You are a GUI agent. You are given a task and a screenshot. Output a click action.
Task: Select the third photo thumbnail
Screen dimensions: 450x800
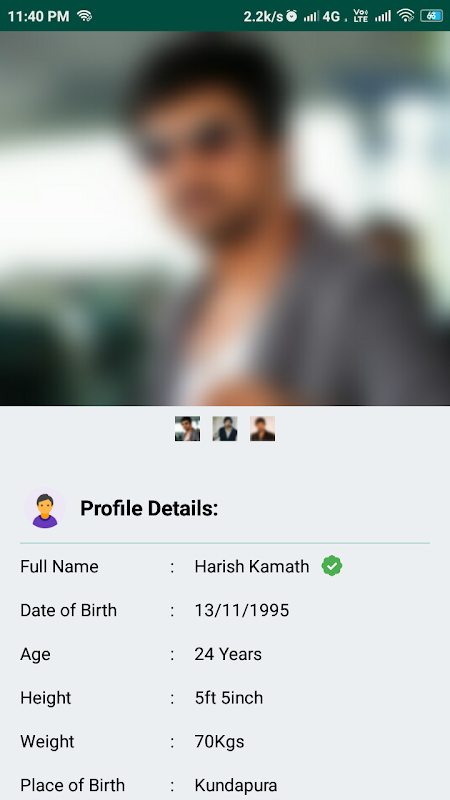[262, 429]
